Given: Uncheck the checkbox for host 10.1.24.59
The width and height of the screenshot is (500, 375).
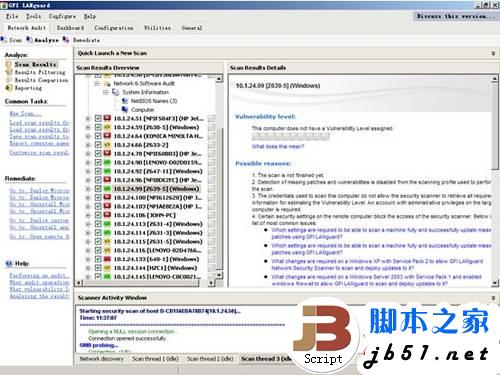Looking at the screenshot, I should (98, 127).
